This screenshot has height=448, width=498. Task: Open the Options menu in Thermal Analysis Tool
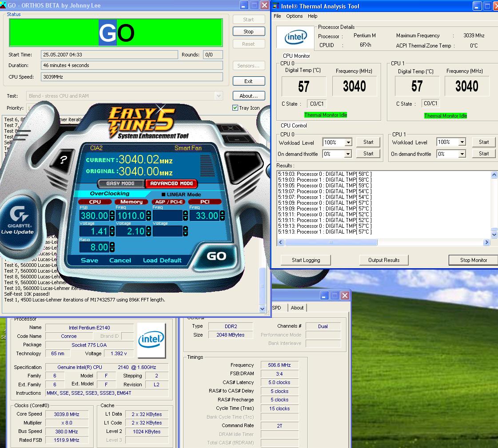click(295, 16)
